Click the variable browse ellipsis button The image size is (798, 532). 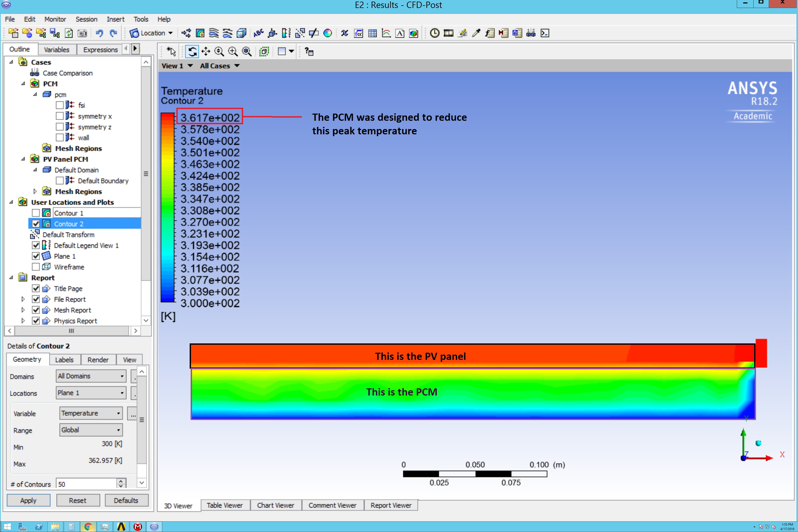(133, 414)
